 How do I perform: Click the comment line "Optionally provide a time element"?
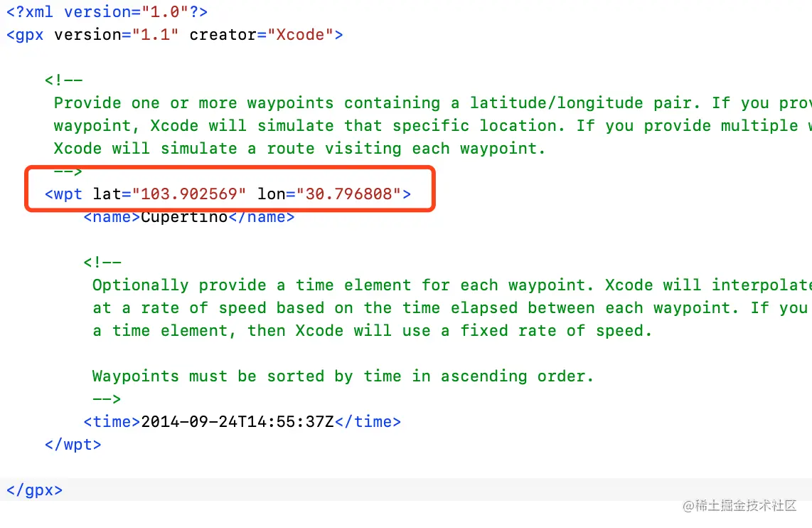tap(452, 285)
